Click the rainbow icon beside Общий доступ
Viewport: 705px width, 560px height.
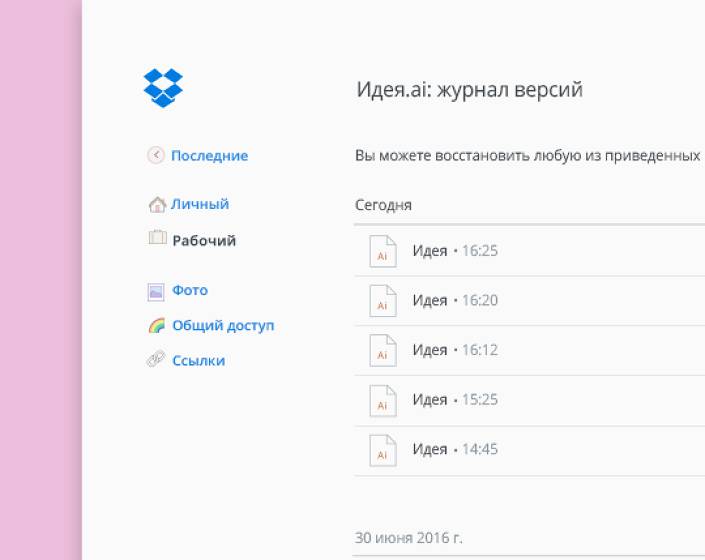click(157, 326)
